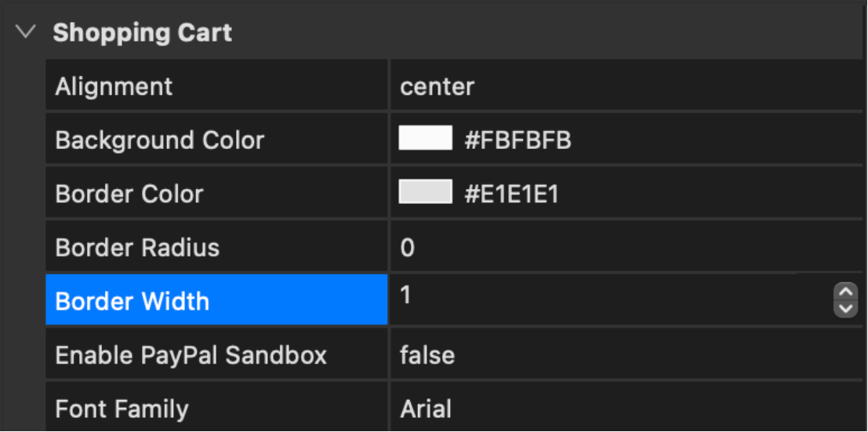Viewport: 868px width, 432px height.
Task: Collapse the Shopping Cart section chevron
Action: point(27,33)
